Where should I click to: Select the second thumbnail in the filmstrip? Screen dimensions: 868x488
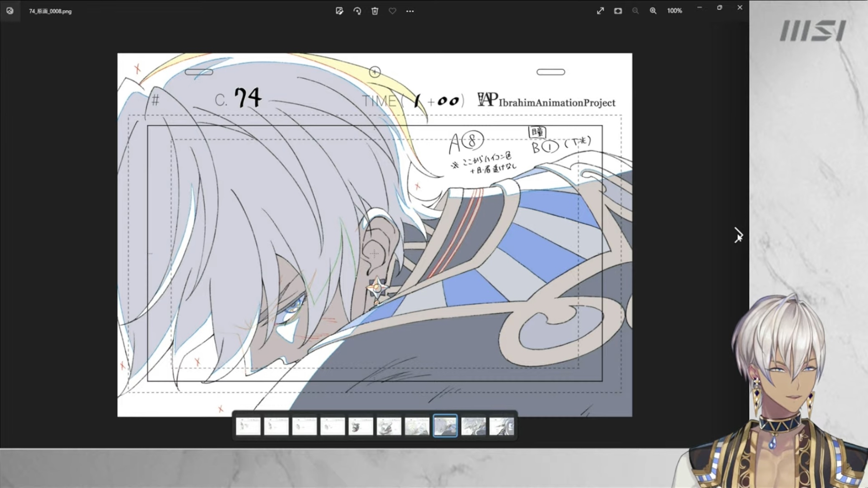(x=276, y=426)
